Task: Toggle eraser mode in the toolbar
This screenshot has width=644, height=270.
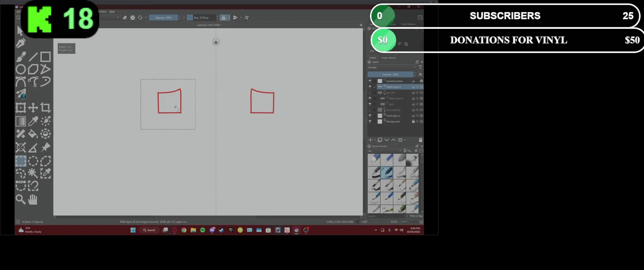Action: (x=125, y=18)
